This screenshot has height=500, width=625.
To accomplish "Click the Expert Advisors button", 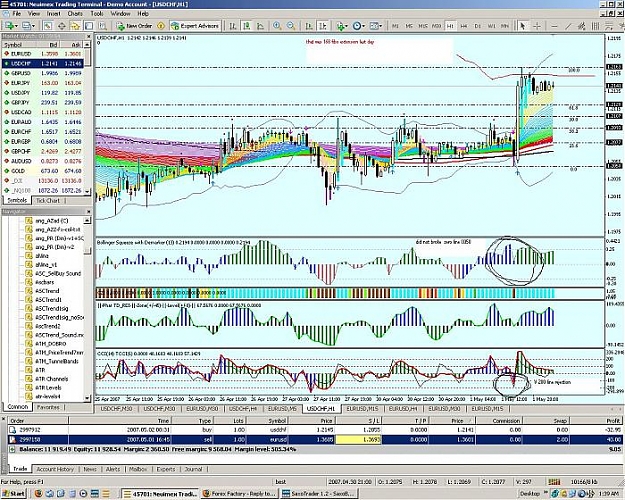I will click(x=195, y=26).
